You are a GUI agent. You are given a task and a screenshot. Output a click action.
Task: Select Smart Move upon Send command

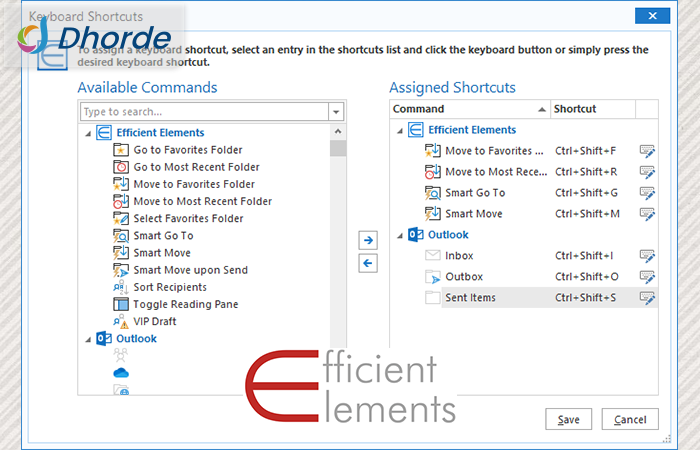coord(190,270)
